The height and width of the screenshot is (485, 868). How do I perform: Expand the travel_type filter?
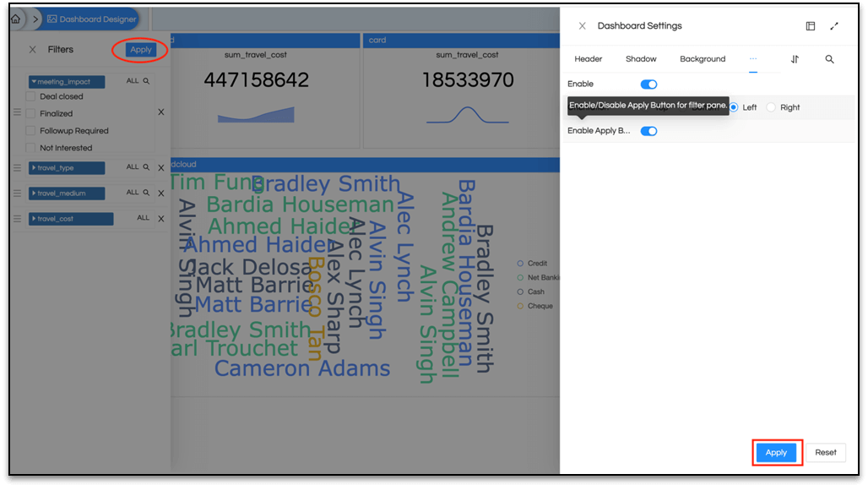67,168
